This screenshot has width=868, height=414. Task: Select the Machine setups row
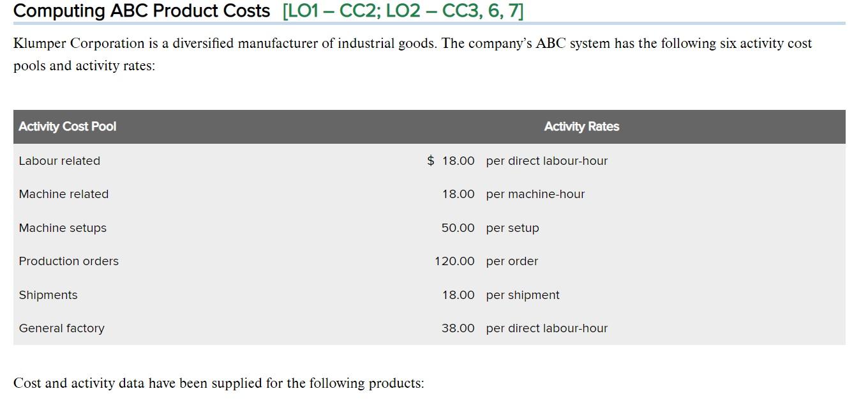point(63,227)
